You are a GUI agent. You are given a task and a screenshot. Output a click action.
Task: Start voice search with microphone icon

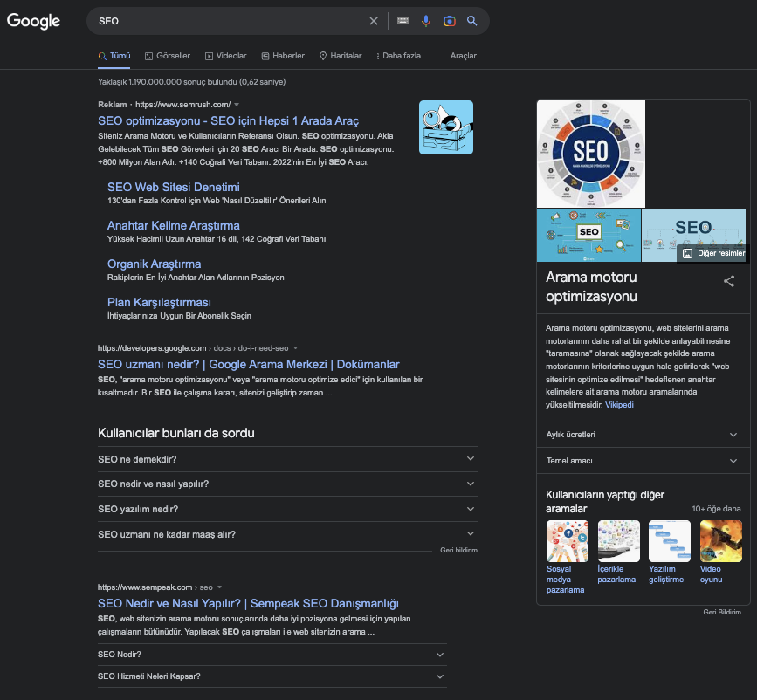point(426,21)
